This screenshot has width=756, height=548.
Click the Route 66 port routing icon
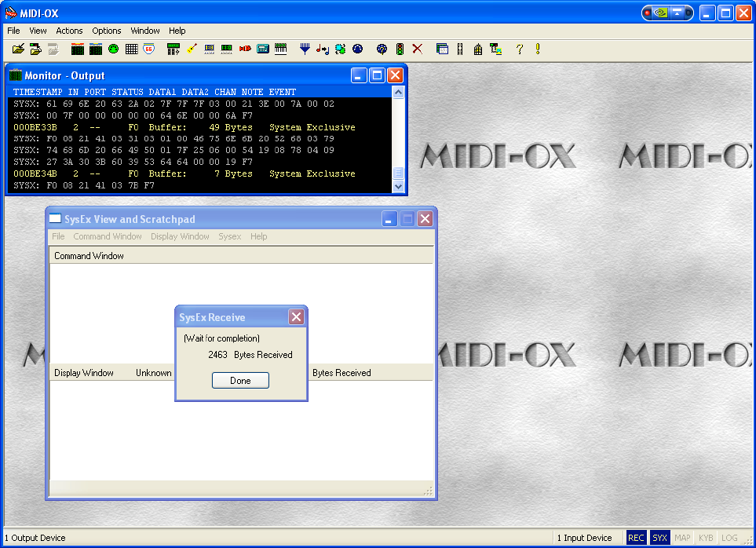click(x=149, y=49)
